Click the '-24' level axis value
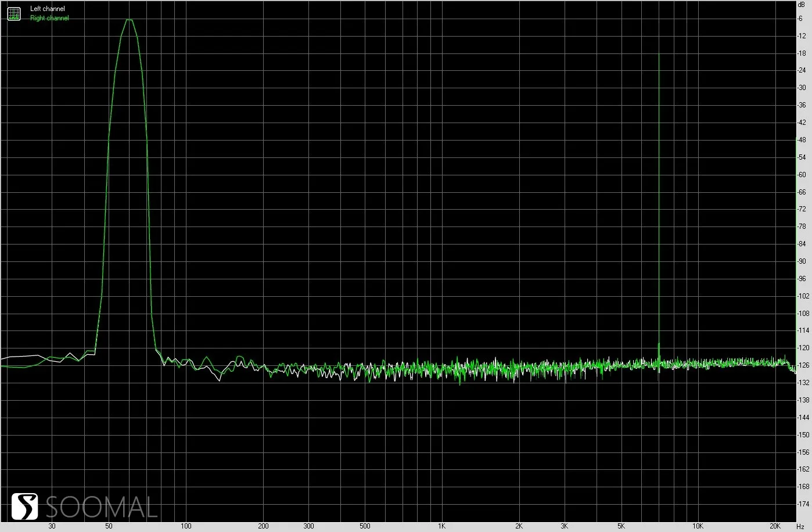812x532 pixels. pos(802,71)
